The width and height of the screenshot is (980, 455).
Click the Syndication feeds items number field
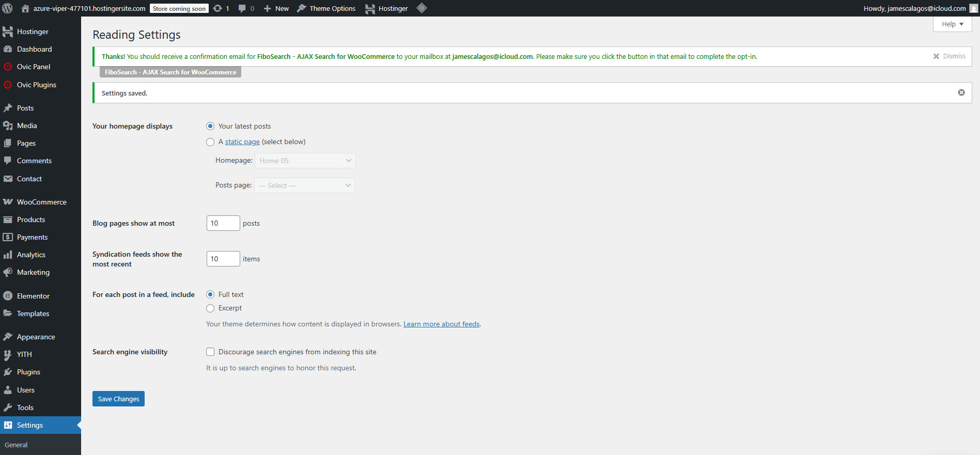(223, 259)
